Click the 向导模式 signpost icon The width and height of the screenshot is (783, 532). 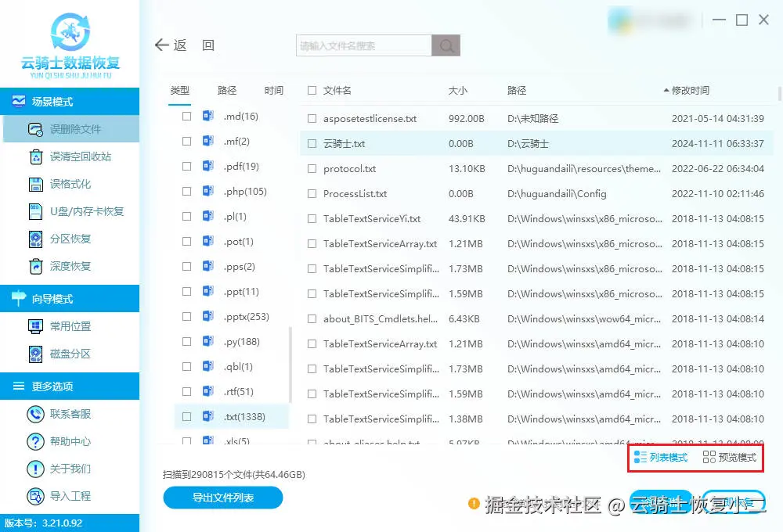tap(19, 298)
